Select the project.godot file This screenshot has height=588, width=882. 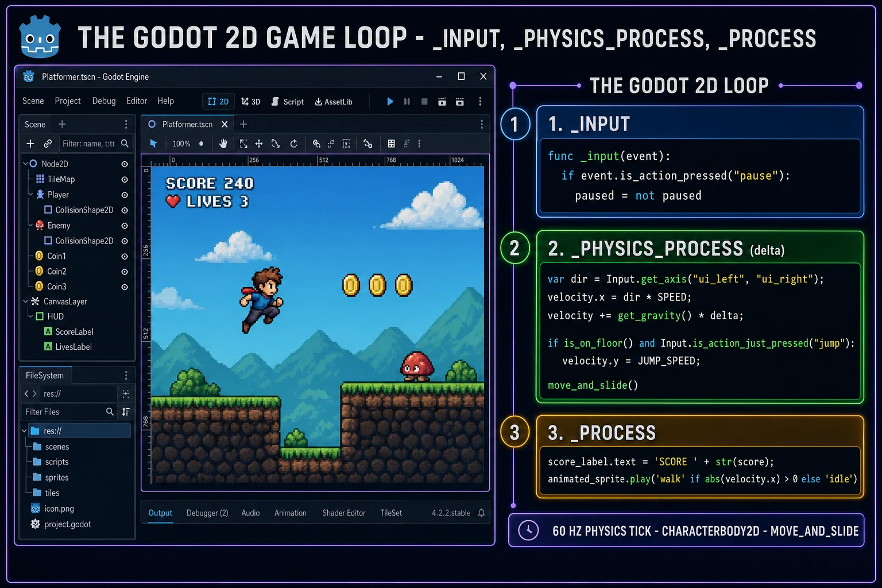[x=61, y=524]
